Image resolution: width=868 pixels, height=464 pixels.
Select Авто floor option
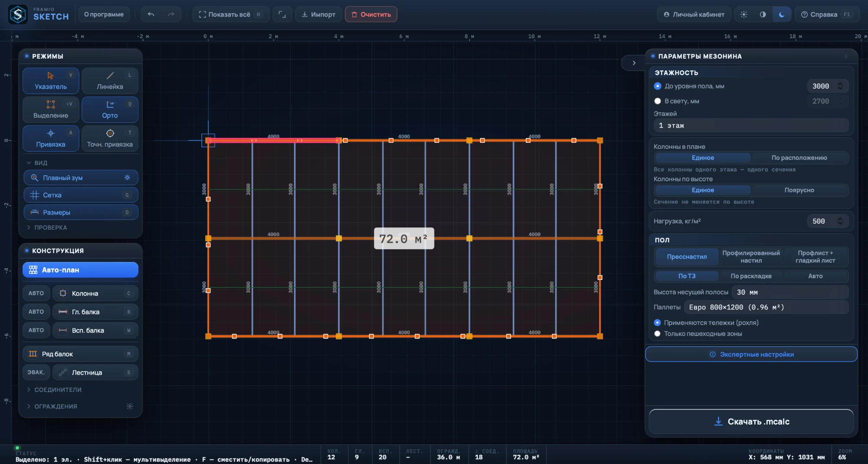pyautogui.click(x=815, y=276)
